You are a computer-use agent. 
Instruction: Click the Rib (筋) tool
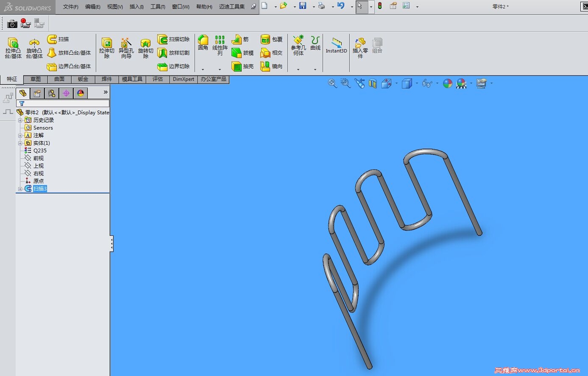tap(240, 39)
